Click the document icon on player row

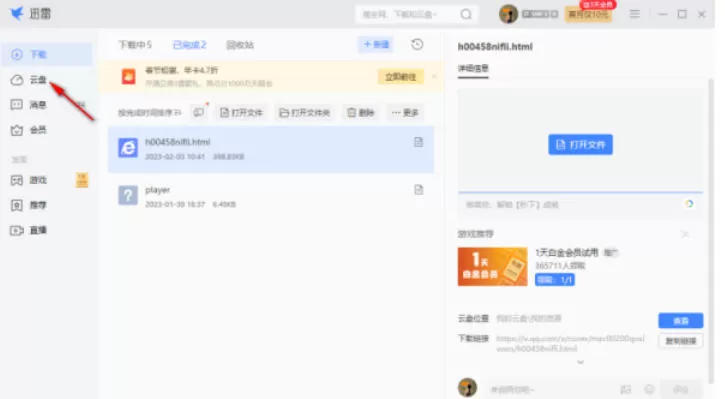tap(418, 190)
